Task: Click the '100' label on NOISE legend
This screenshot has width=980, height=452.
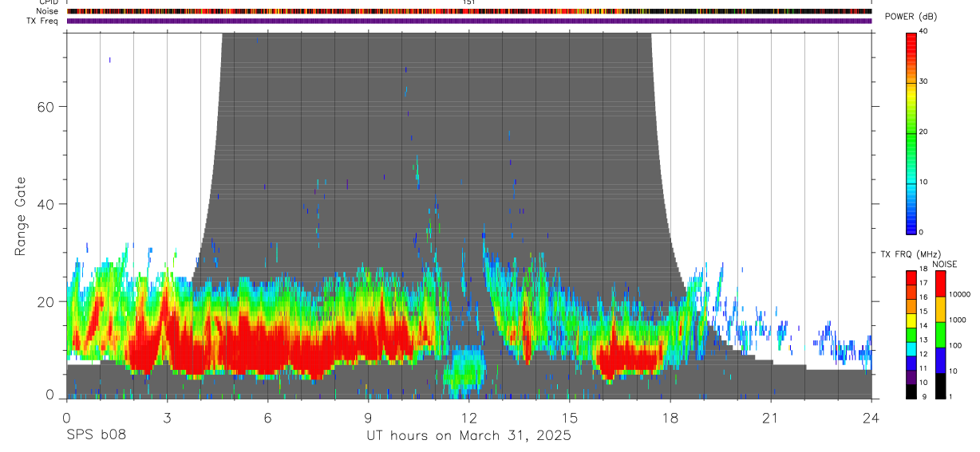Action: 955,345
